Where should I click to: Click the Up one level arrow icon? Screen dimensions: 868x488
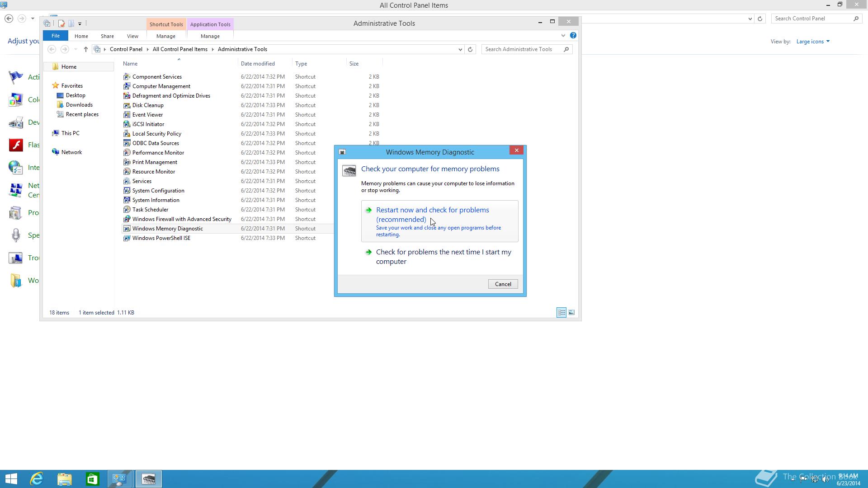click(x=85, y=49)
